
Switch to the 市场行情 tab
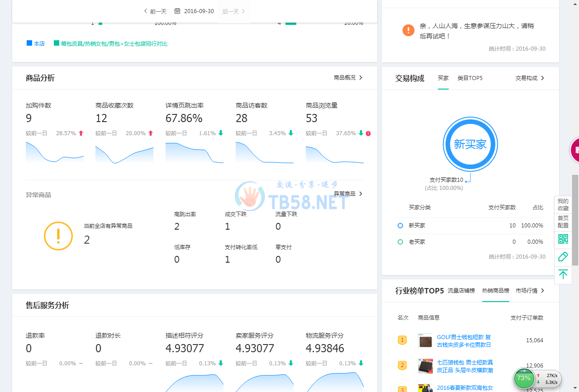coord(527,291)
